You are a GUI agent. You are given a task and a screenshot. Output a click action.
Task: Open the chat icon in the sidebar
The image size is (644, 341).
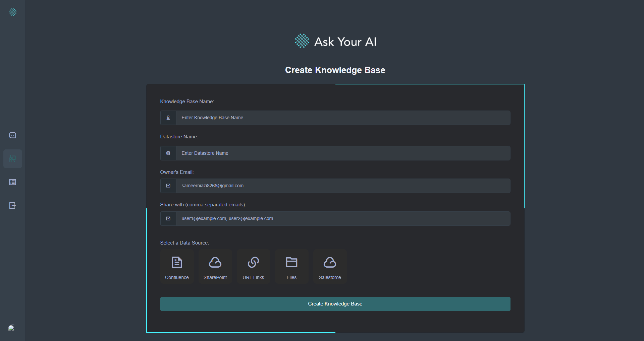click(12, 135)
